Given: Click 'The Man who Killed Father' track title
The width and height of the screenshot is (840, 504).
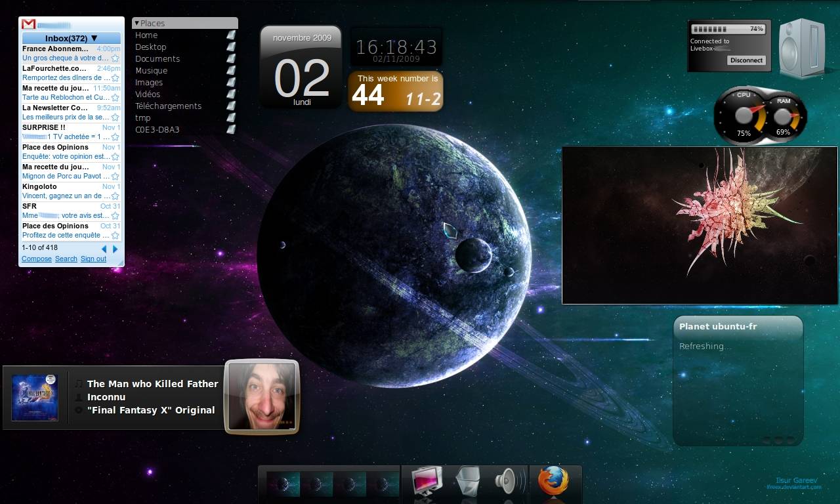Looking at the screenshot, I should point(153,384).
